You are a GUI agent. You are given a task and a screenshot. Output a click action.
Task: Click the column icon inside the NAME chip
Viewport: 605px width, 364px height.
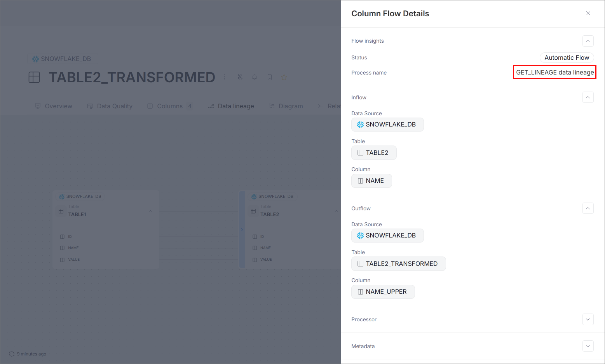[x=361, y=181]
